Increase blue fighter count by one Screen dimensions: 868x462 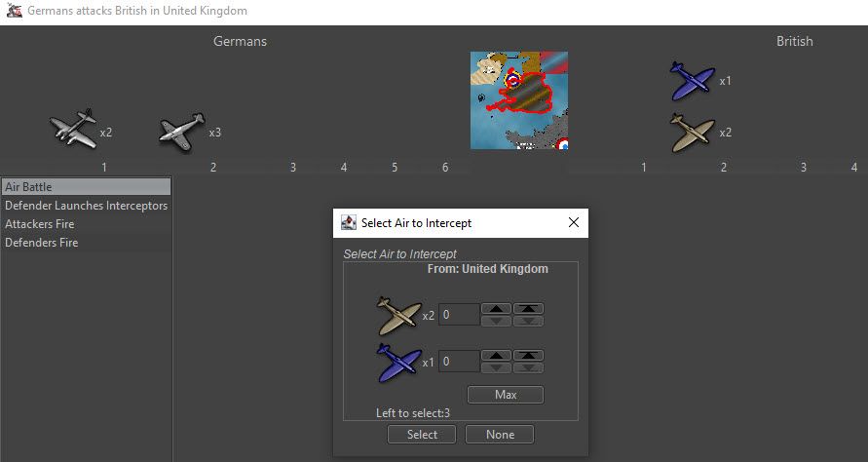pyautogui.click(x=496, y=356)
